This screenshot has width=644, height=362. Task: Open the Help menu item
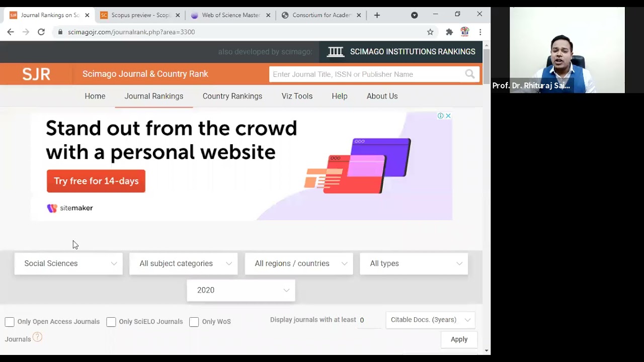340,96
